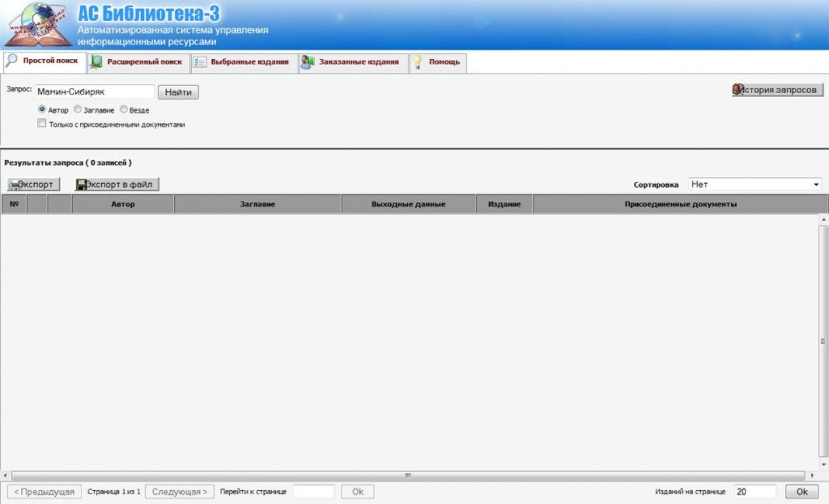Select the Везде search scope option

[x=123, y=110]
